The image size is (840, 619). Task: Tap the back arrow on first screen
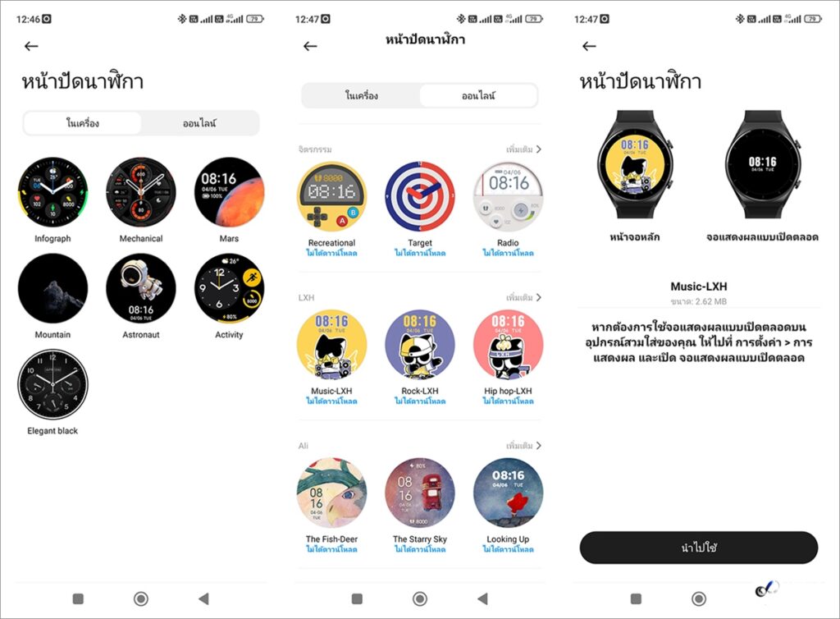tap(31, 46)
